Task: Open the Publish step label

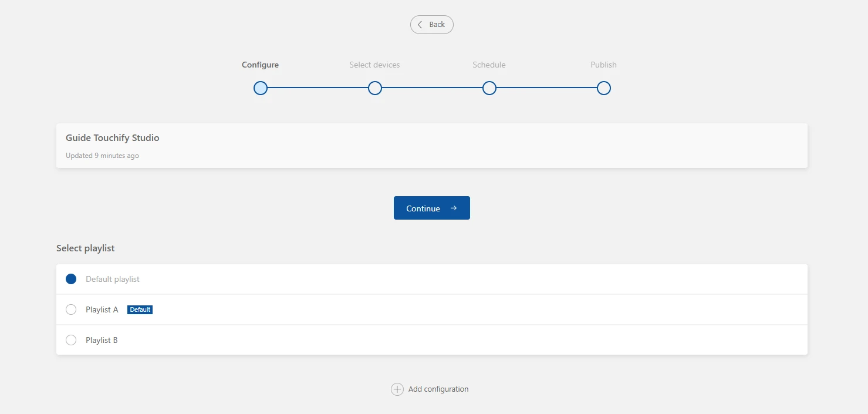Action: (603, 65)
